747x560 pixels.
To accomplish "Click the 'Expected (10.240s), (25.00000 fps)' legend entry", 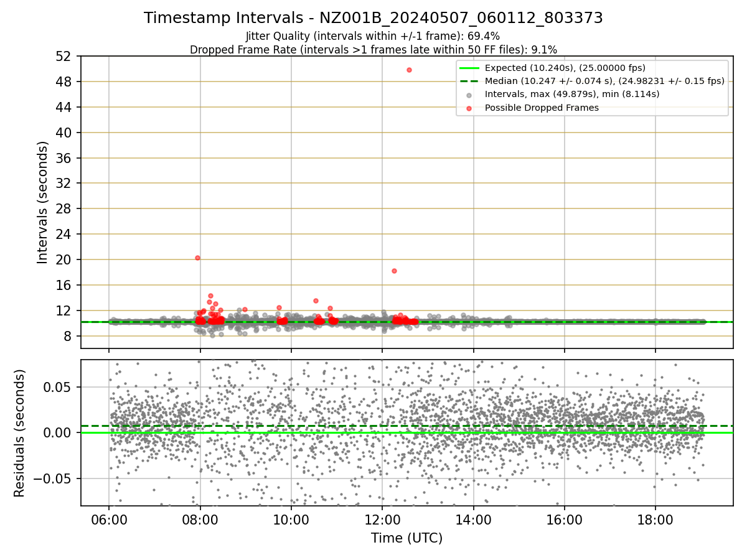I will click(565, 68).
